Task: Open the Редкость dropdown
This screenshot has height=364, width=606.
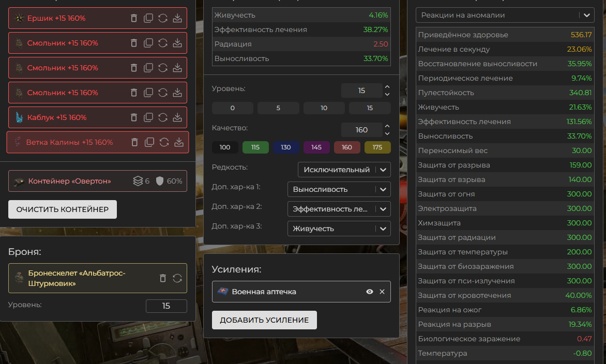Action: click(x=344, y=170)
